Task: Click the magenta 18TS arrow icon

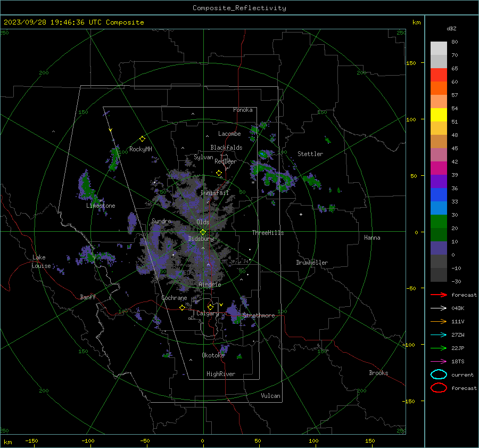Action: click(439, 362)
